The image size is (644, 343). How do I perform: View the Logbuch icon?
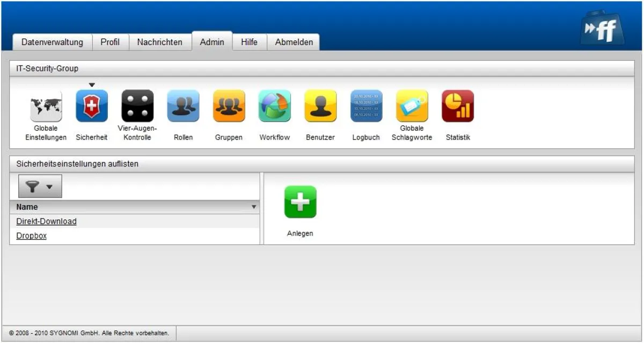point(366,106)
